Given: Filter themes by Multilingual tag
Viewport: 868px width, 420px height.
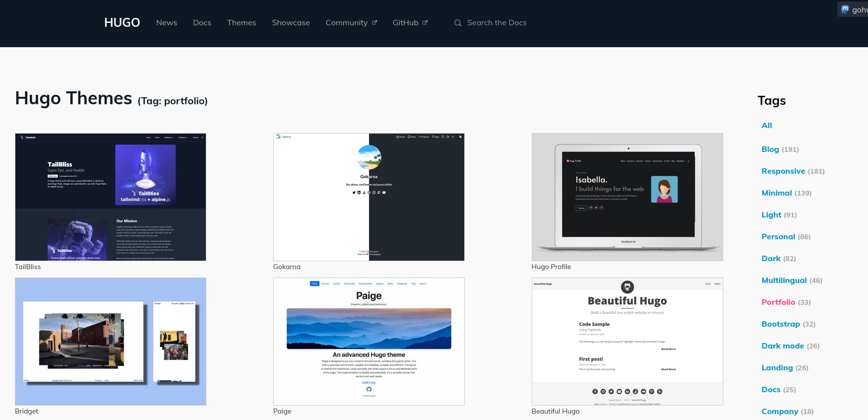Looking at the screenshot, I should click(784, 280).
